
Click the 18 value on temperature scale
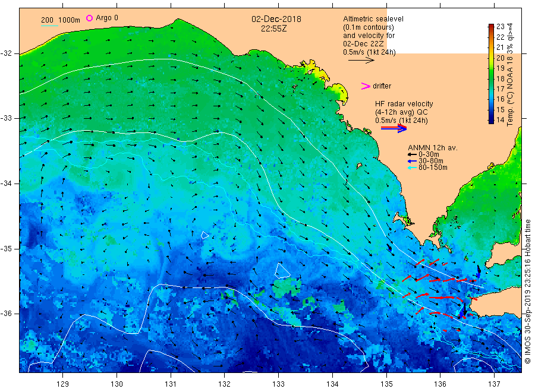coord(500,78)
